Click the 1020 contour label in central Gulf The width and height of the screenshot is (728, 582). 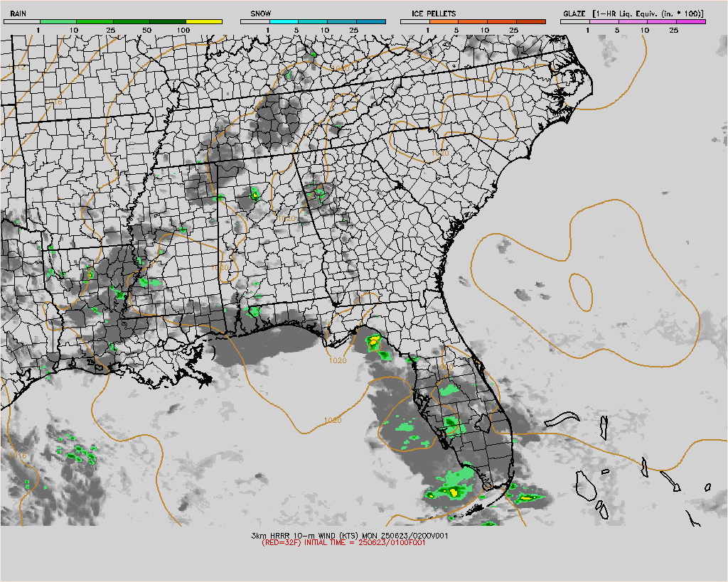[333, 420]
